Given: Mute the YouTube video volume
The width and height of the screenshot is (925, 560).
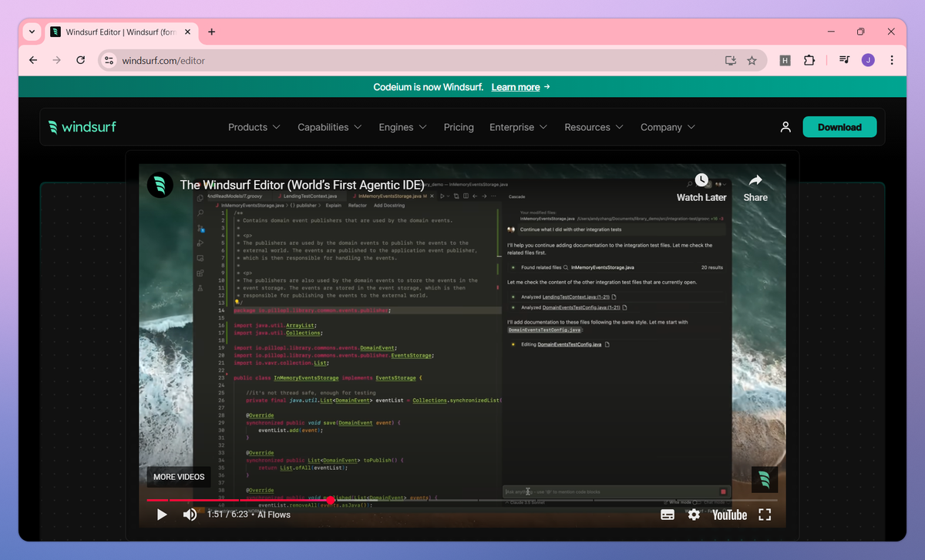Looking at the screenshot, I should pyautogui.click(x=190, y=515).
